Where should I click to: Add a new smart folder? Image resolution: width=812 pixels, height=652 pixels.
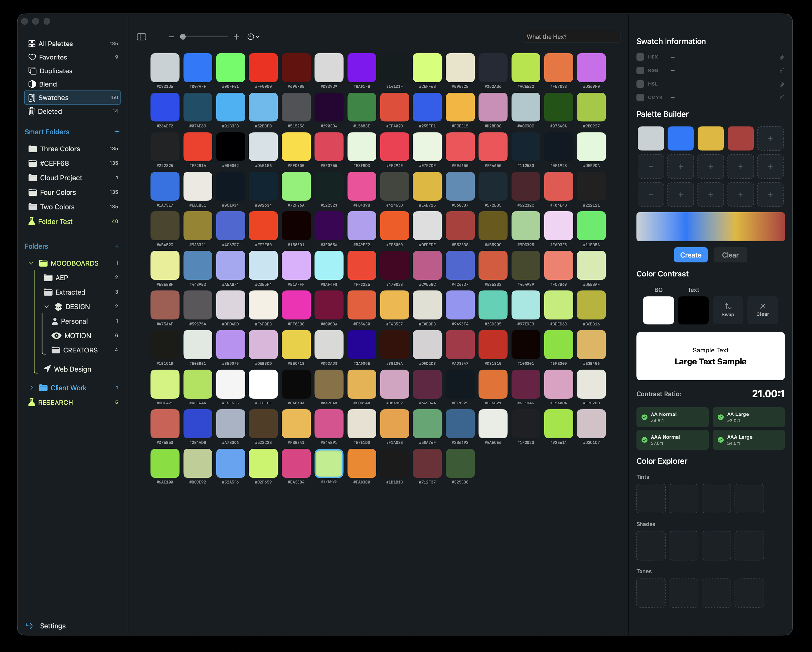tap(117, 132)
